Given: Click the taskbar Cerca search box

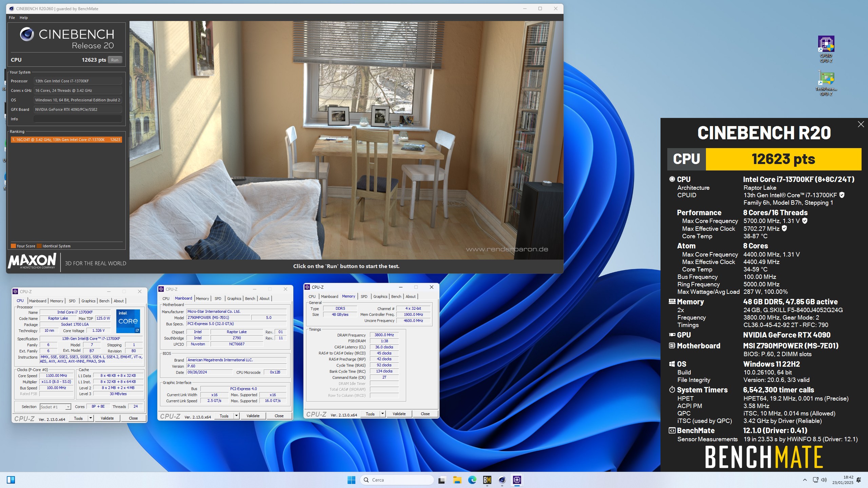Looking at the screenshot, I should [397, 480].
